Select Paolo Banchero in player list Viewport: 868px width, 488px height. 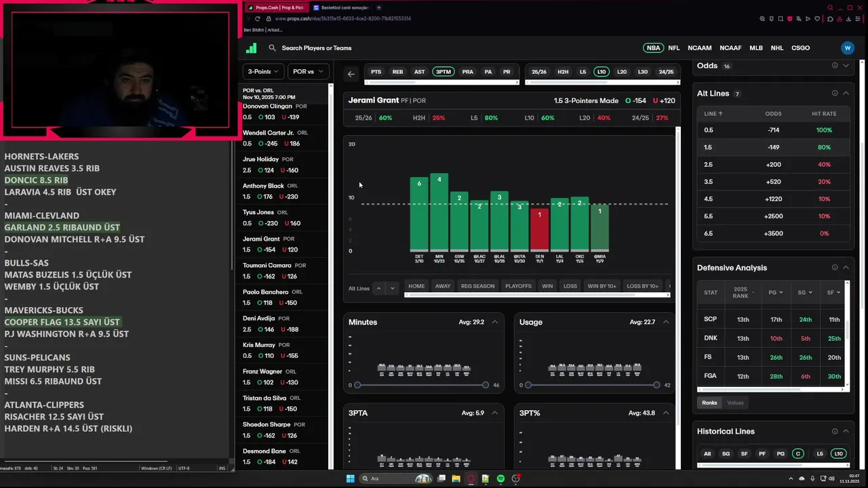pos(285,298)
